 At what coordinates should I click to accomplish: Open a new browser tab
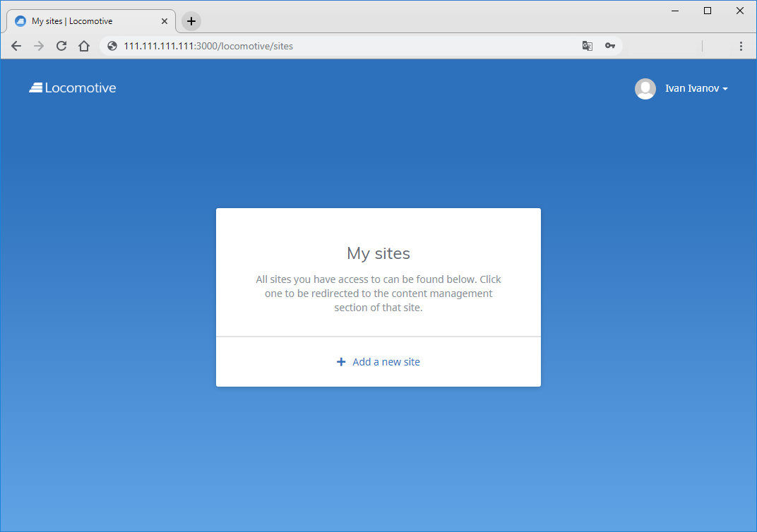click(190, 20)
